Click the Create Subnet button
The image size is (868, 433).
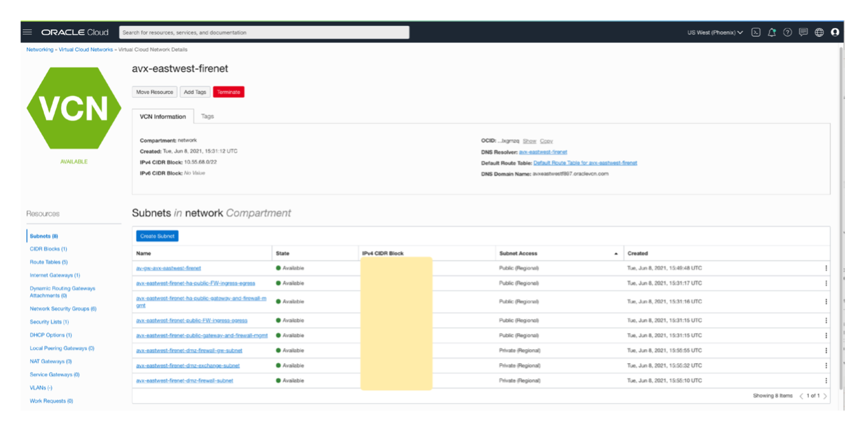(x=157, y=236)
